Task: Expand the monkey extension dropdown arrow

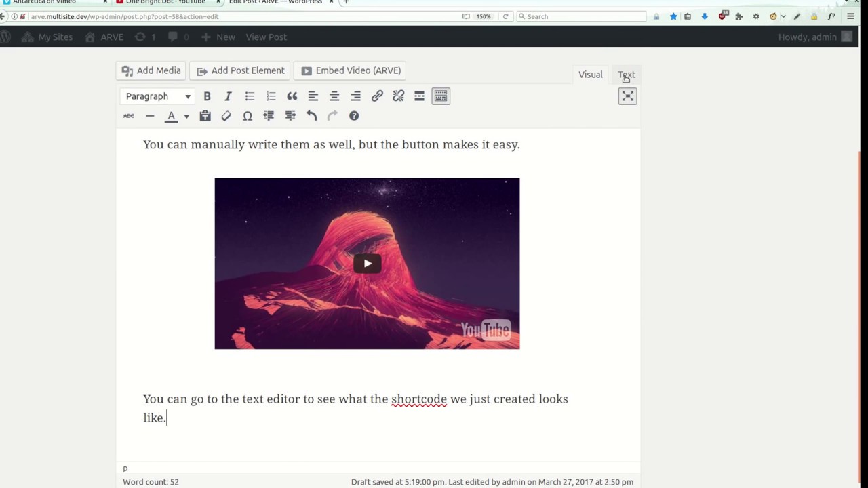Action: click(783, 16)
